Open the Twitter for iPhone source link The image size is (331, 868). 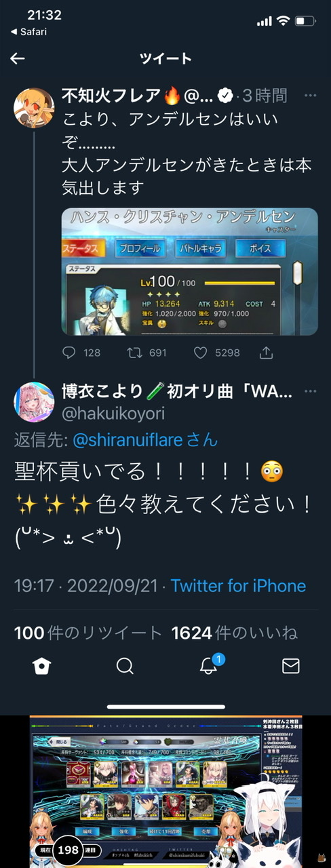pos(238,586)
